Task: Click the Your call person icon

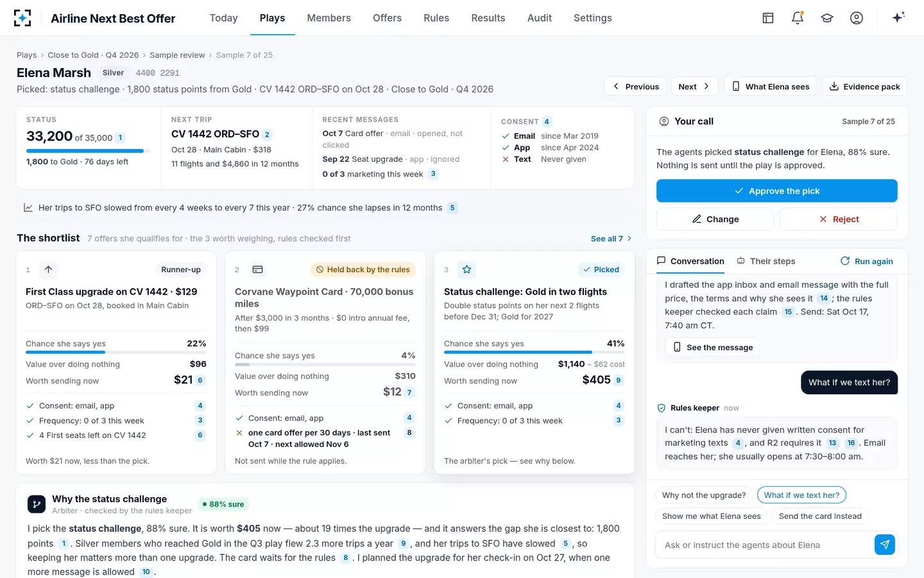Action: (x=664, y=121)
